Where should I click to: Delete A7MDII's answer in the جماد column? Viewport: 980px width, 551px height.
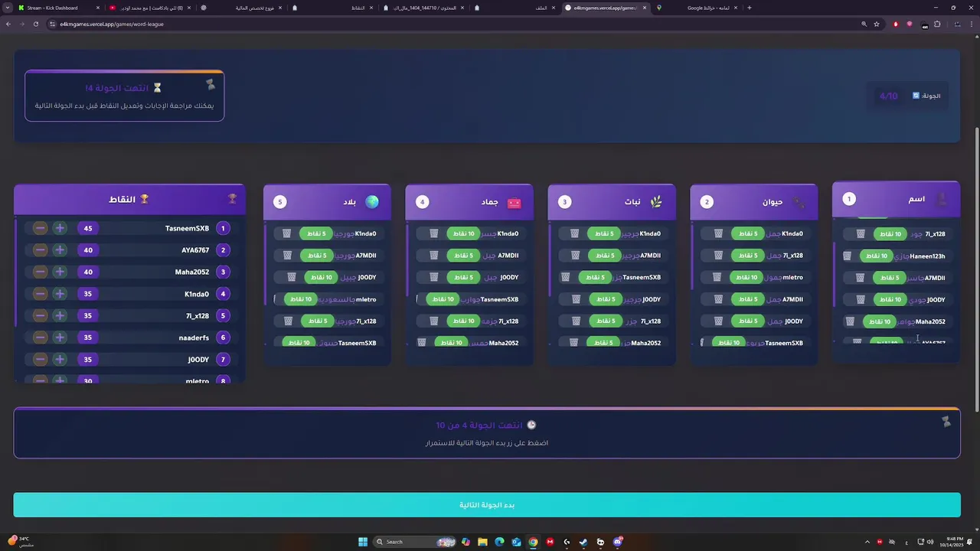click(434, 256)
